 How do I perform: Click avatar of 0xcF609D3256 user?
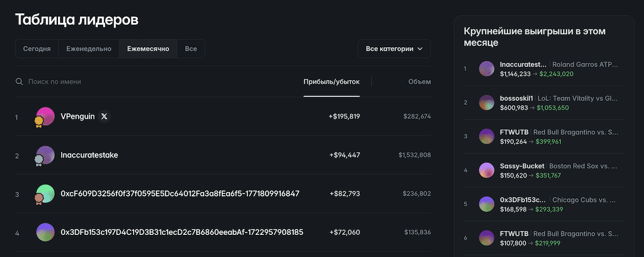pyautogui.click(x=45, y=194)
